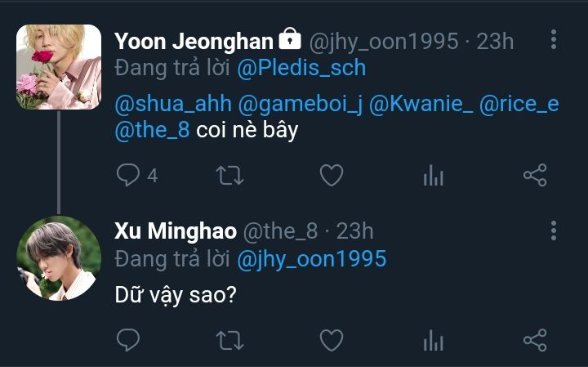Open Yoon Jeonghan's profile picture
Image resolution: width=588 pixels, height=367 pixels.
coord(59,67)
